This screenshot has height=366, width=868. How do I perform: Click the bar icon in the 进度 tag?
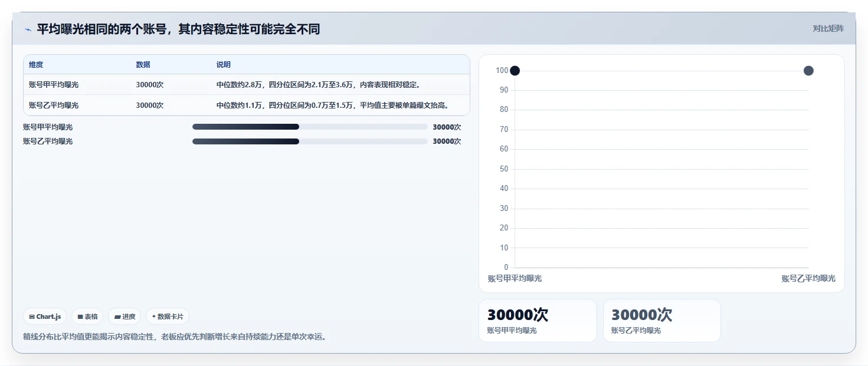(x=117, y=316)
